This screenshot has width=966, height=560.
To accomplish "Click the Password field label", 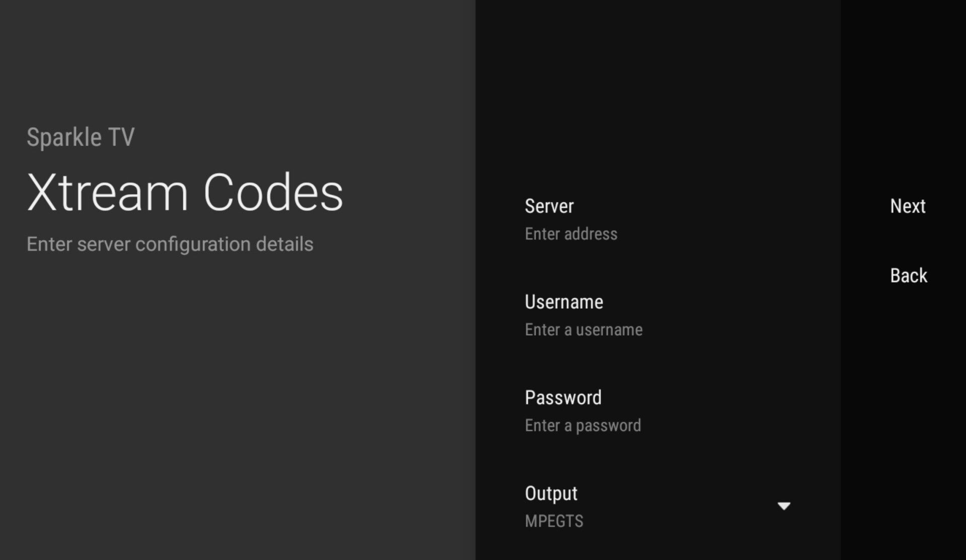I will 563,398.
